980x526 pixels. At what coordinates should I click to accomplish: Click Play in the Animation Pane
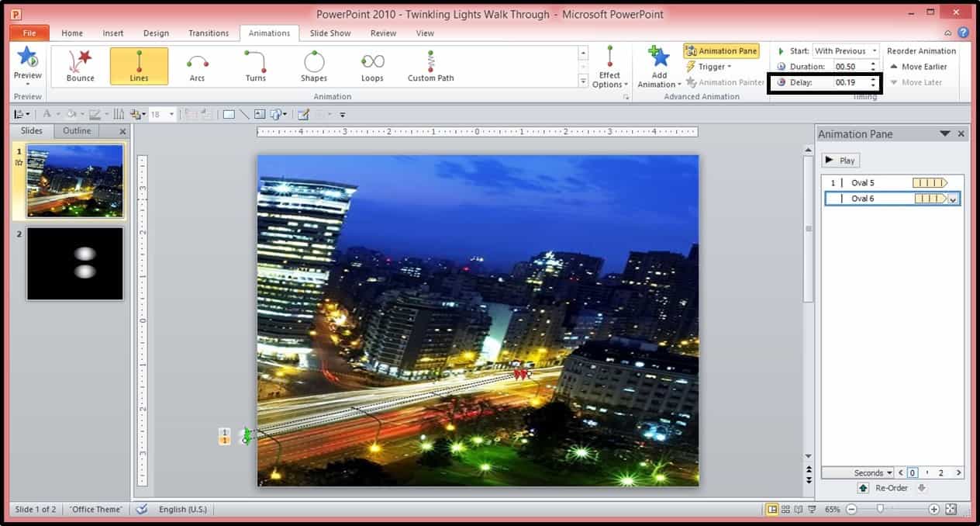pos(841,161)
